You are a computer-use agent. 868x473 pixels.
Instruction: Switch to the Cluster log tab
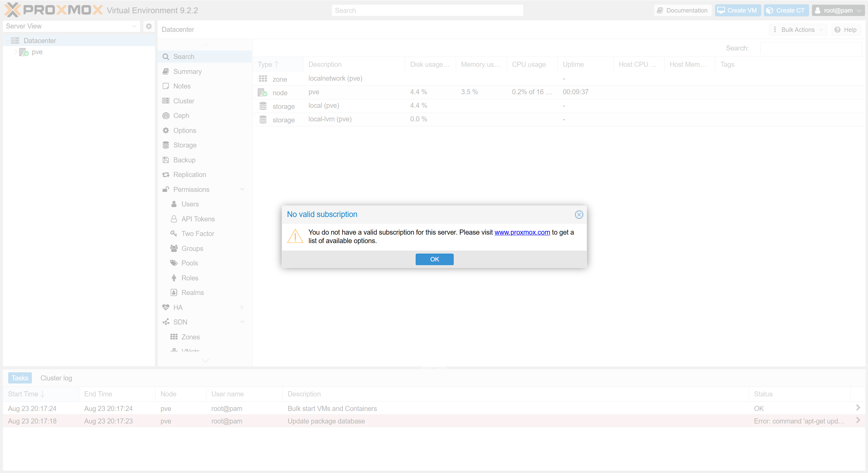pos(56,378)
